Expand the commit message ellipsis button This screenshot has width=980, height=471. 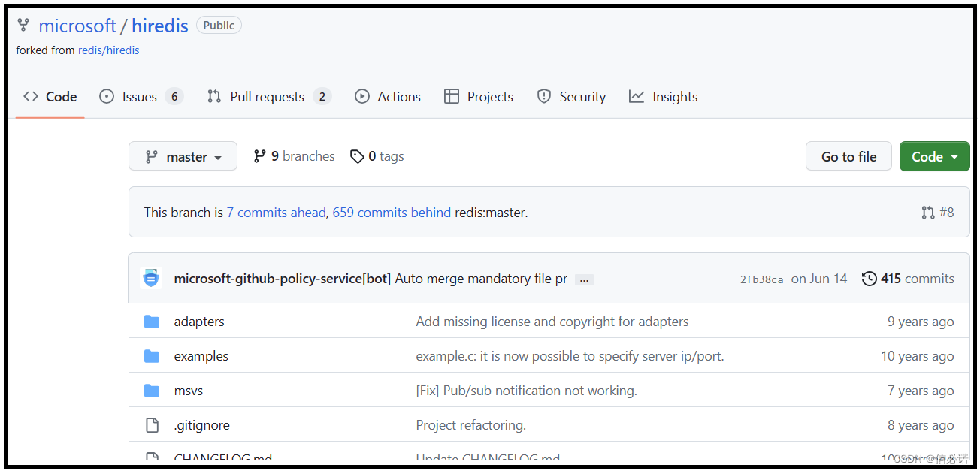pyautogui.click(x=584, y=279)
